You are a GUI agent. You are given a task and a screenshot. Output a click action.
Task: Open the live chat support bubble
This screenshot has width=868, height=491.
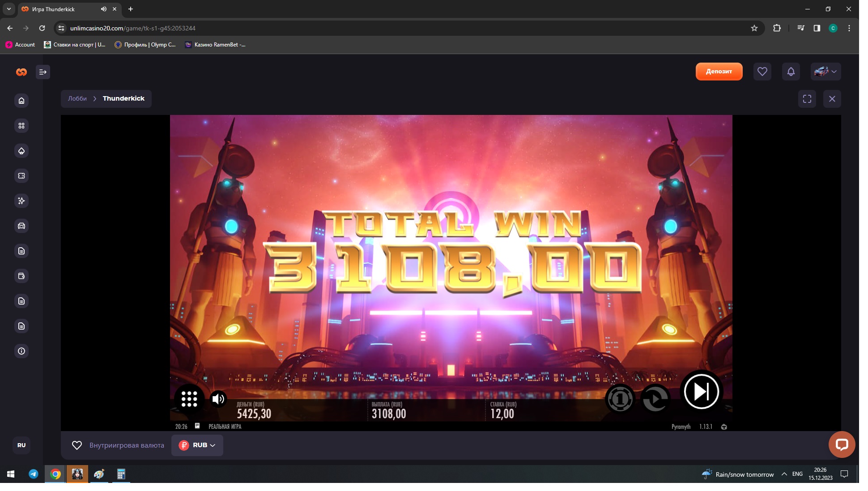[842, 444]
